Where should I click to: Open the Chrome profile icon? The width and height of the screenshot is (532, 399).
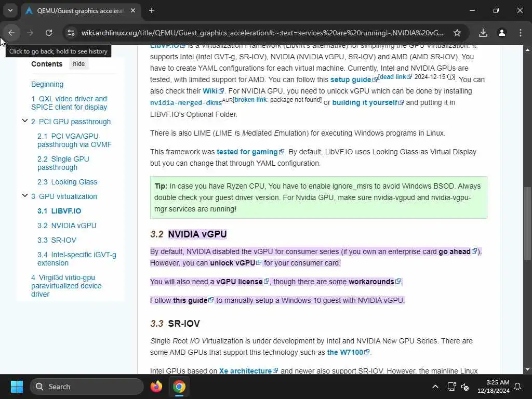[x=502, y=33]
